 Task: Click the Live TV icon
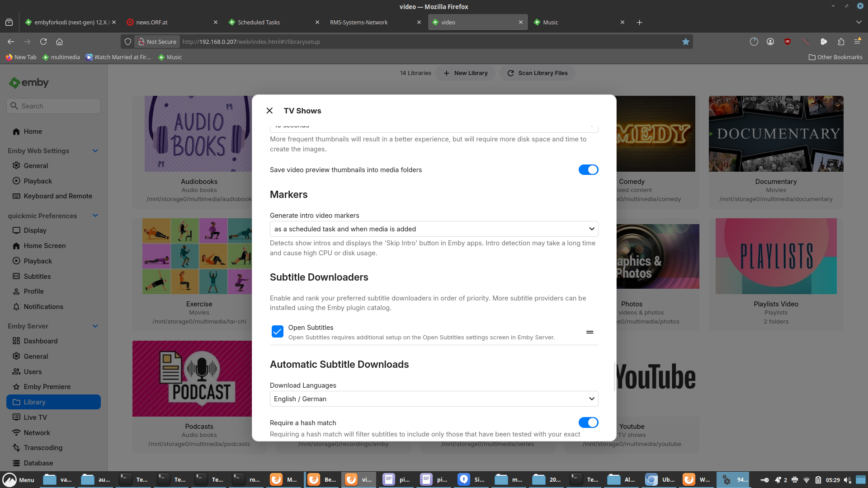pos(16,418)
